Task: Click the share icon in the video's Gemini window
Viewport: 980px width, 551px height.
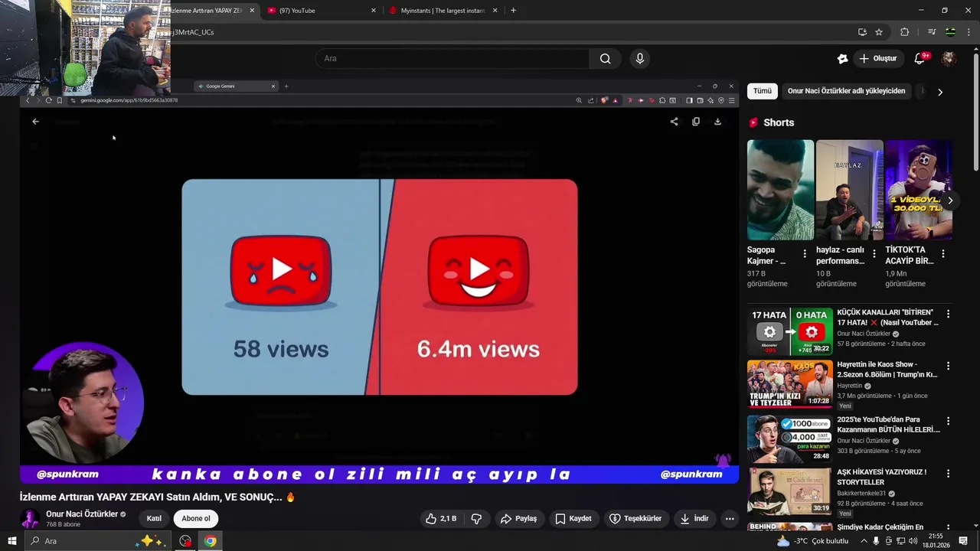Action: coord(674,122)
